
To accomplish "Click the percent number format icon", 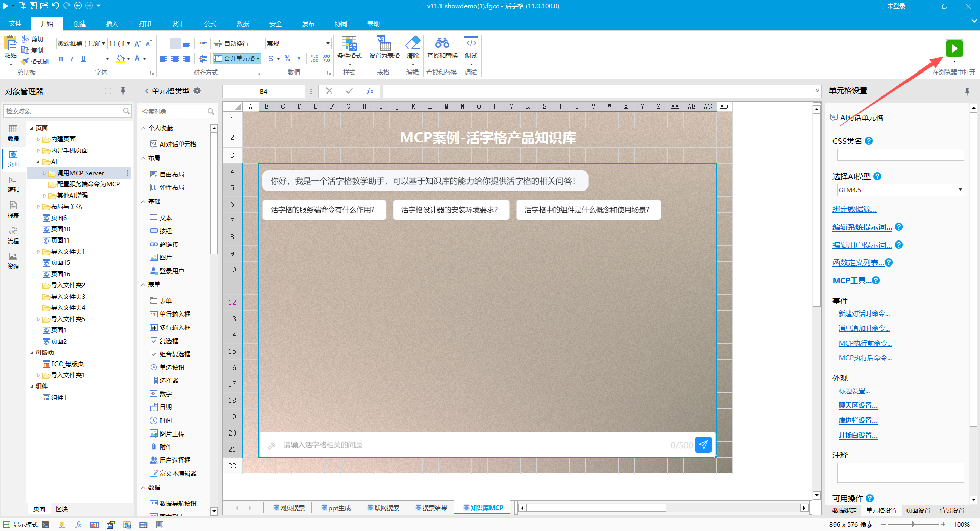I will pos(287,59).
